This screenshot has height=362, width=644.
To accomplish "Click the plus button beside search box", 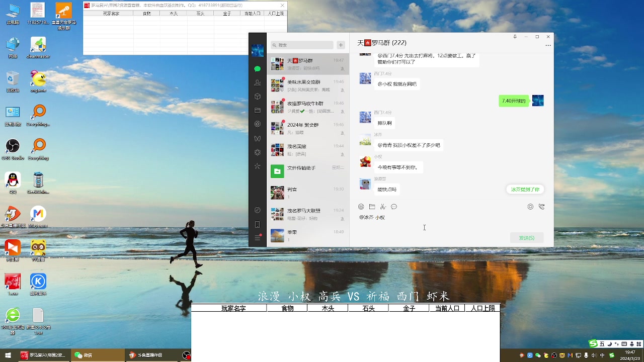I will point(341,45).
